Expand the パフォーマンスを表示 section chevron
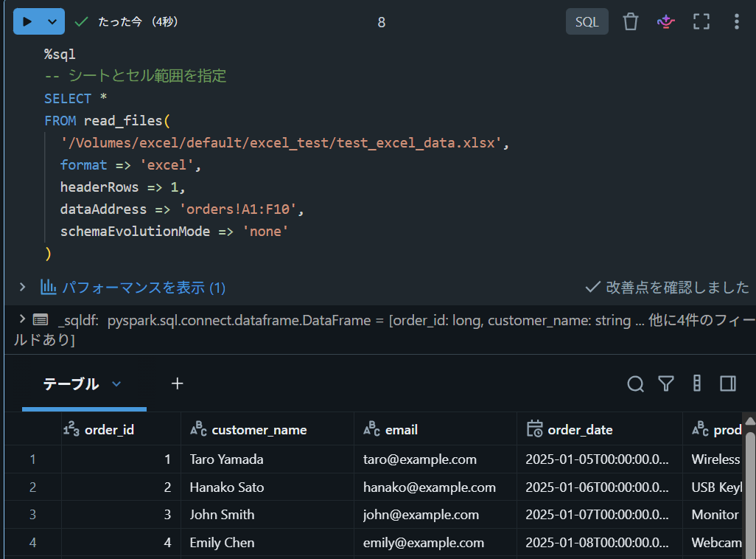This screenshot has height=559, width=756. coord(22,287)
